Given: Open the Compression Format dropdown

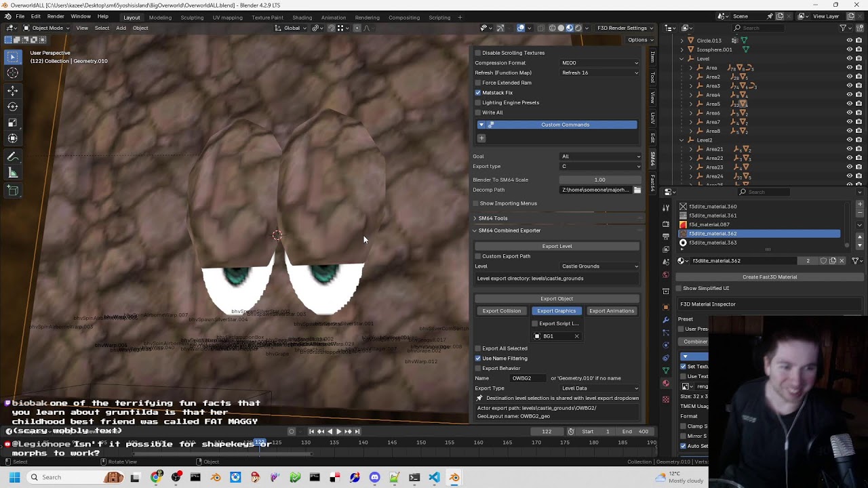Looking at the screenshot, I should (599, 63).
